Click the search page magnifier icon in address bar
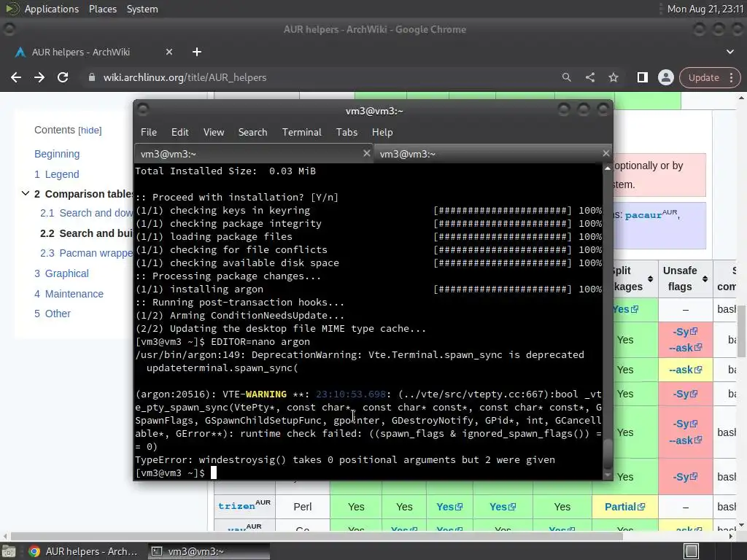The width and height of the screenshot is (747, 560). point(566,77)
